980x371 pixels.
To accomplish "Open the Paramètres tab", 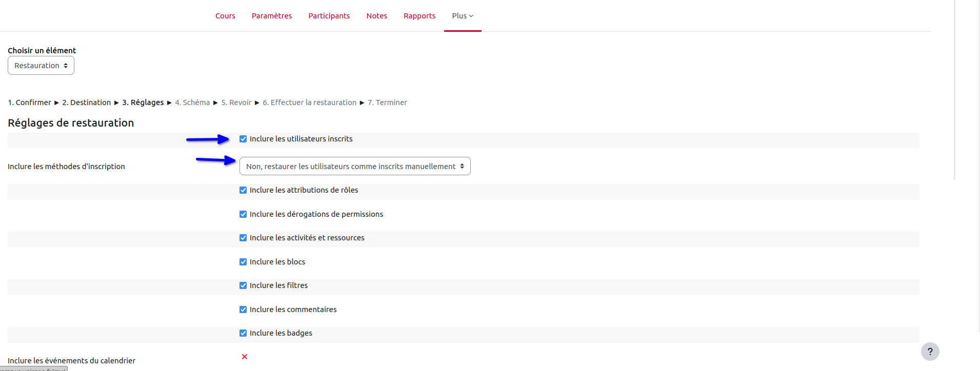I will click(272, 16).
